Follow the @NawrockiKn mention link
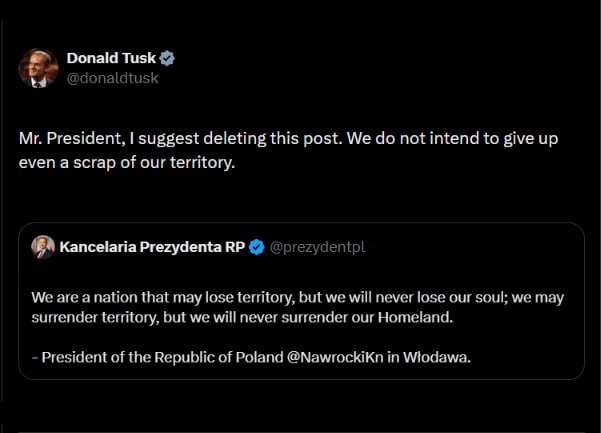 [335, 357]
